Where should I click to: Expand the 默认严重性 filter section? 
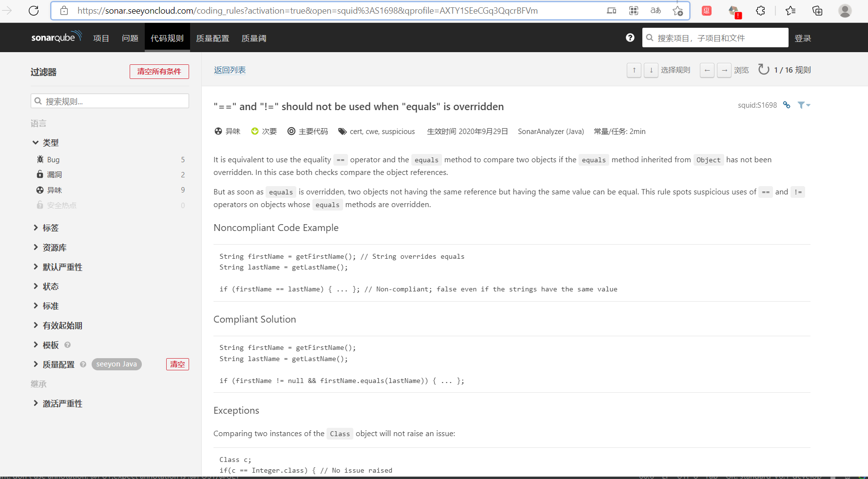[x=62, y=267]
